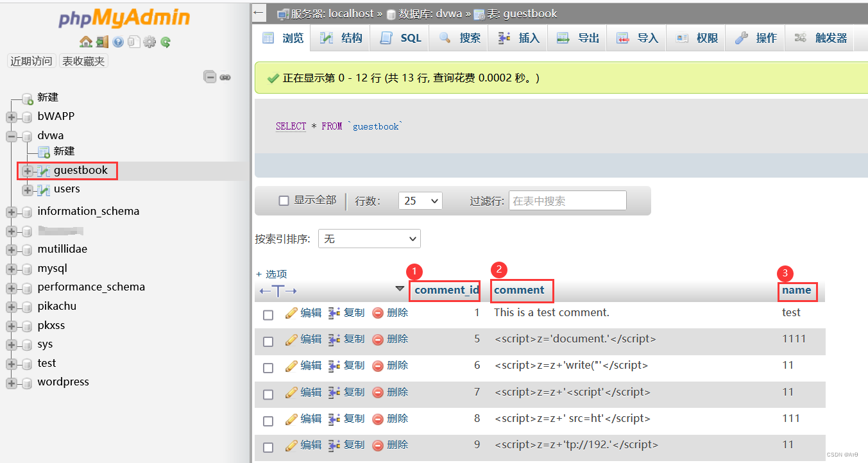Open the 近期访问 recent tables button

point(31,61)
